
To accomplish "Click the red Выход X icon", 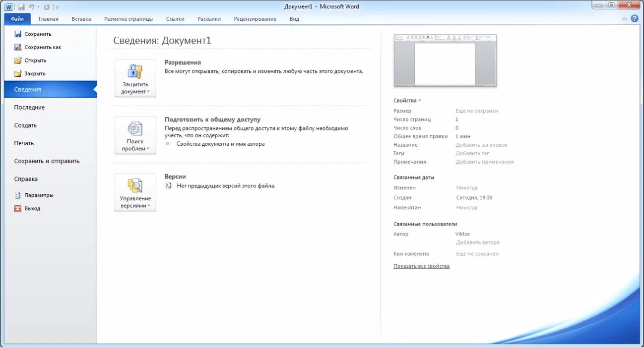I will pos(18,209).
